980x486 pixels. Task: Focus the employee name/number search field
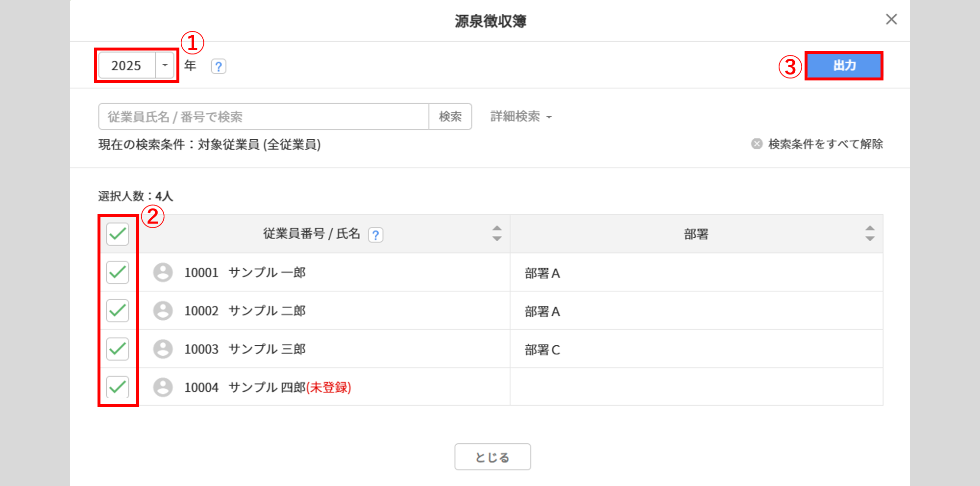click(264, 117)
